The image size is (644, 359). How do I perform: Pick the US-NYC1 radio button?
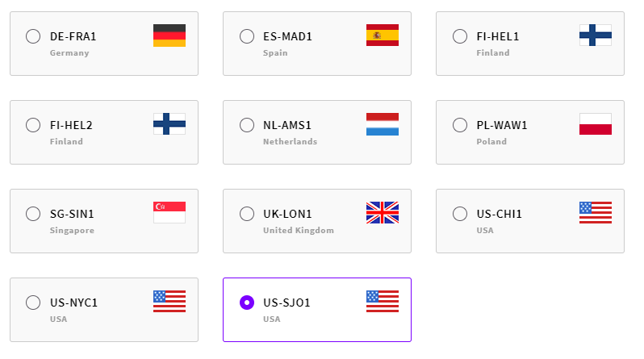[33, 303]
